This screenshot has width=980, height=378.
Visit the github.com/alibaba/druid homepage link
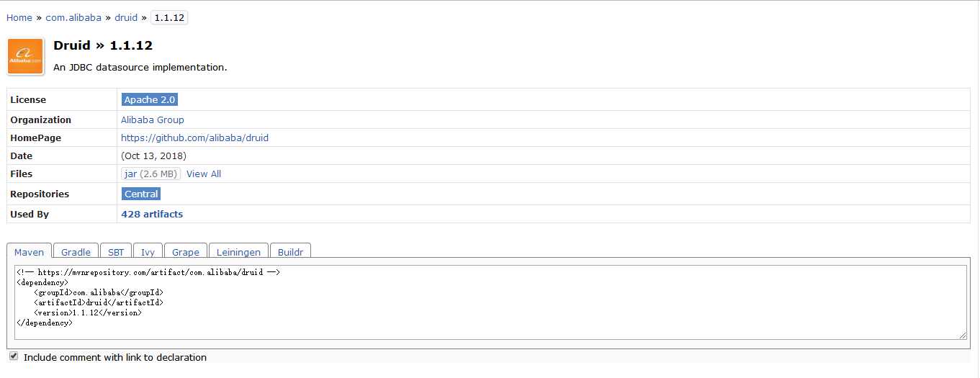(x=194, y=138)
